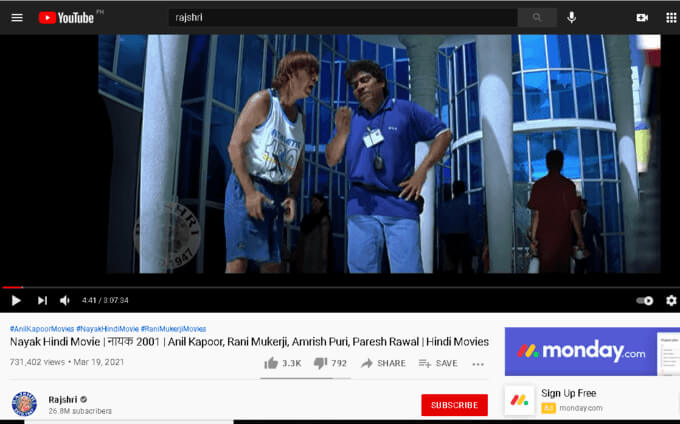Search with voice microphone icon

572,17
